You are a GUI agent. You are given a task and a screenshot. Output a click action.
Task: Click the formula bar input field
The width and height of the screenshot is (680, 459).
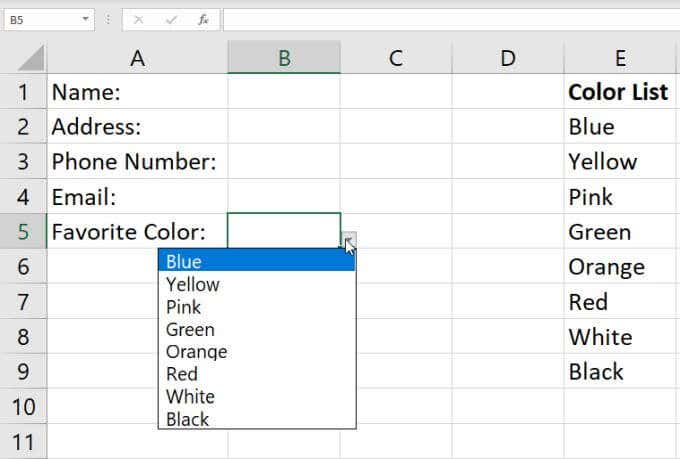(x=450, y=19)
